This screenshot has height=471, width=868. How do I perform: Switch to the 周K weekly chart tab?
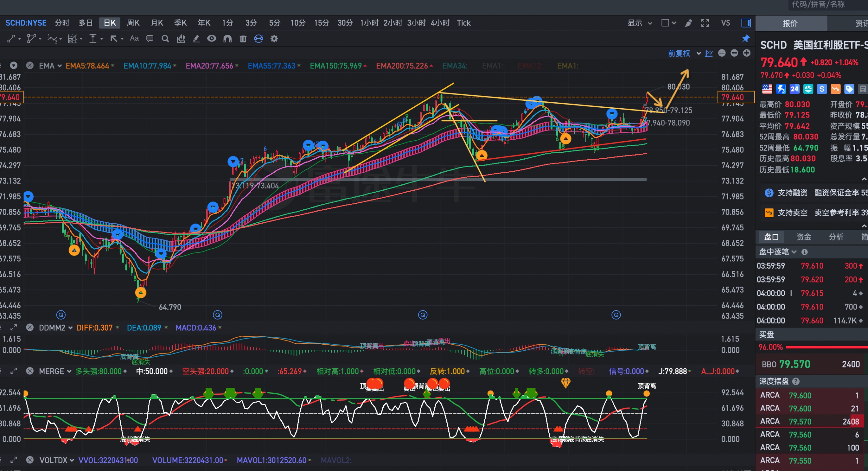click(x=133, y=23)
